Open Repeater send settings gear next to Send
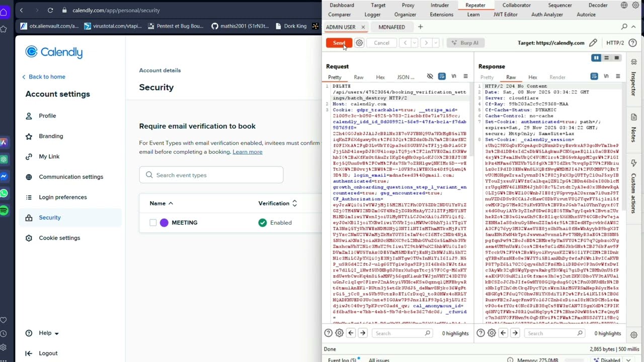 tap(359, 43)
